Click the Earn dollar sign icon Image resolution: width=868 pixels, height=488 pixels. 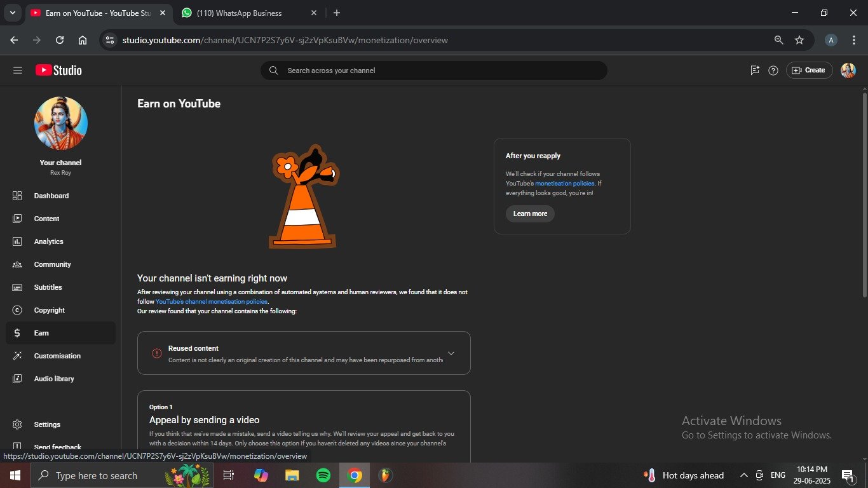tap(17, 333)
